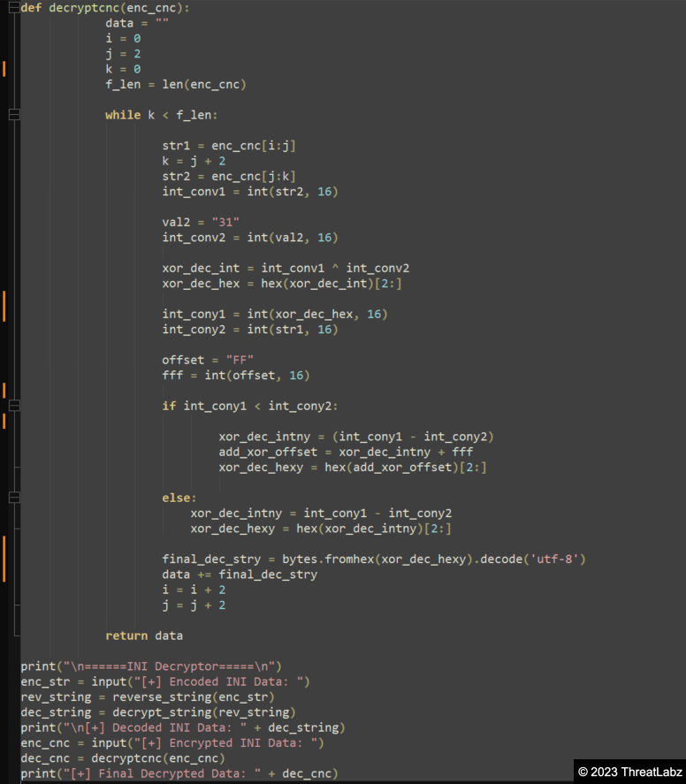The width and height of the screenshot is (686, 784).
Task: Click the ThreatLabz copyright watermark
Action: click(629, 771)
